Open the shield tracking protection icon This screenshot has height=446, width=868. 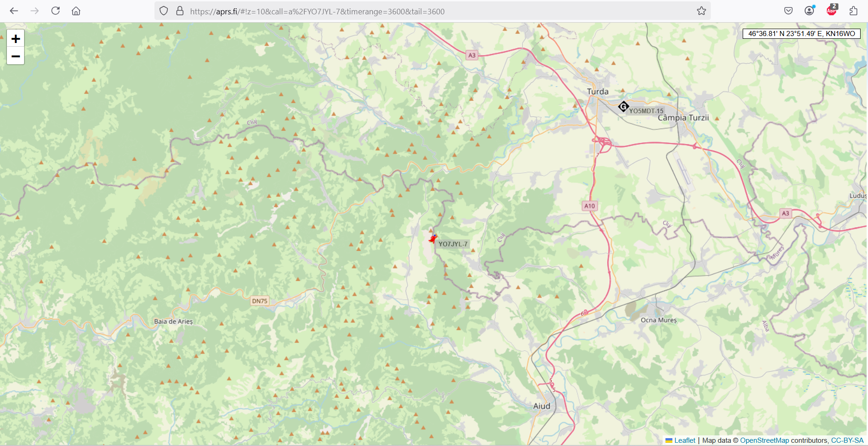[164, 11]
